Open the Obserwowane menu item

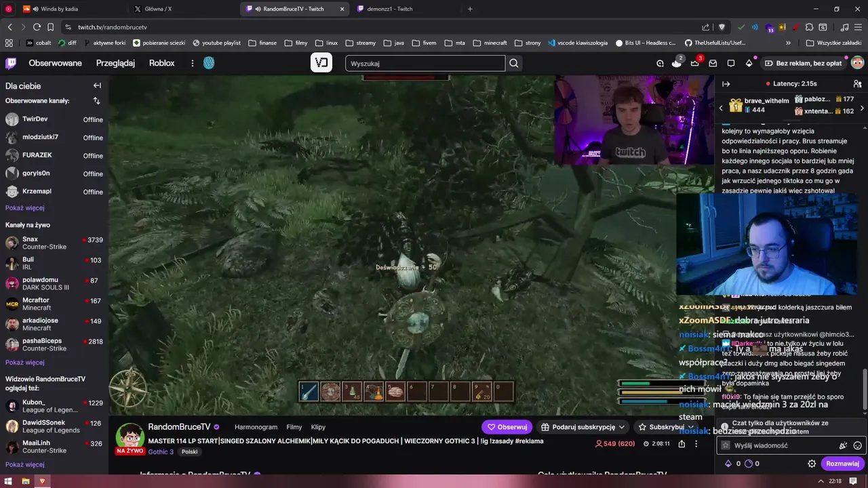pos(55,63)
